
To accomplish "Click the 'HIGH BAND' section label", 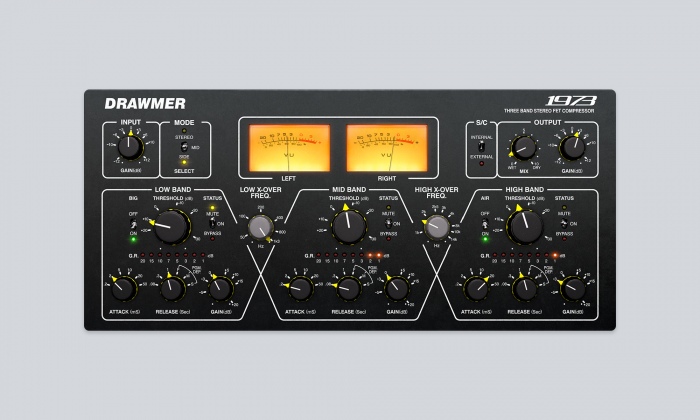I will pos(525,189).
